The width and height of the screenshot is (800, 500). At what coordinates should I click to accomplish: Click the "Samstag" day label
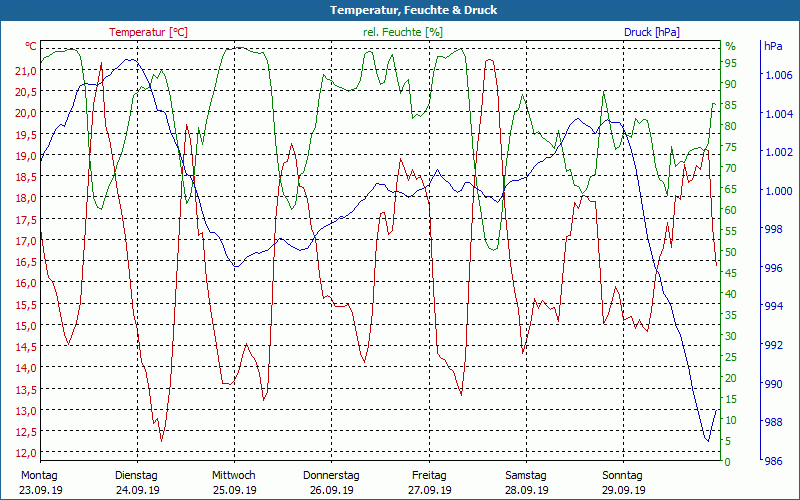(525, 475)
